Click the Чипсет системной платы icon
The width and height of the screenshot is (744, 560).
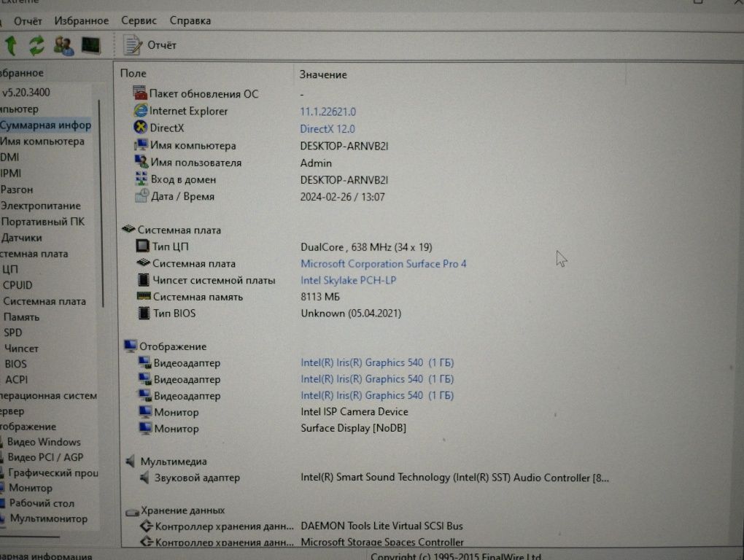143,279
